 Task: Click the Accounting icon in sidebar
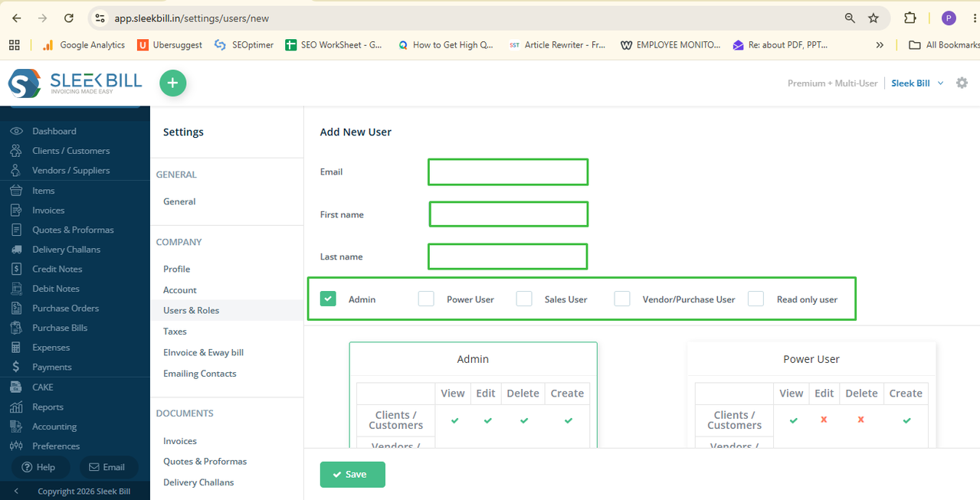point(16,426)
